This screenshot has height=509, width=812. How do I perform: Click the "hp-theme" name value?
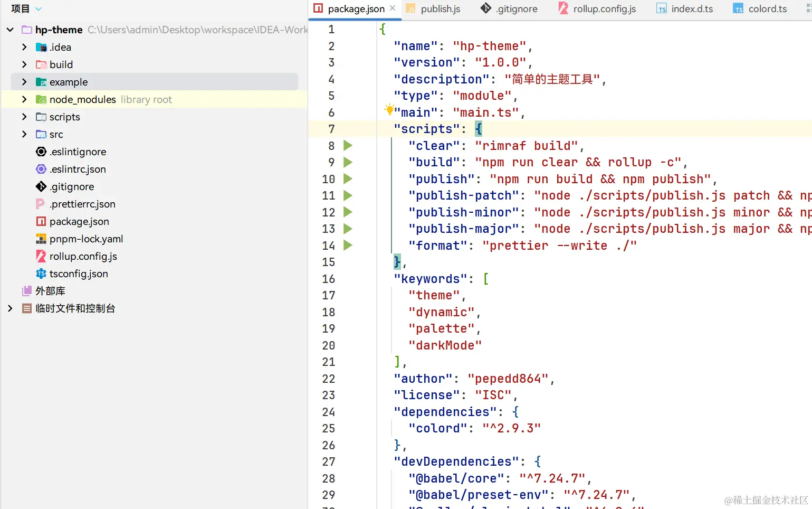click(490, 46)
